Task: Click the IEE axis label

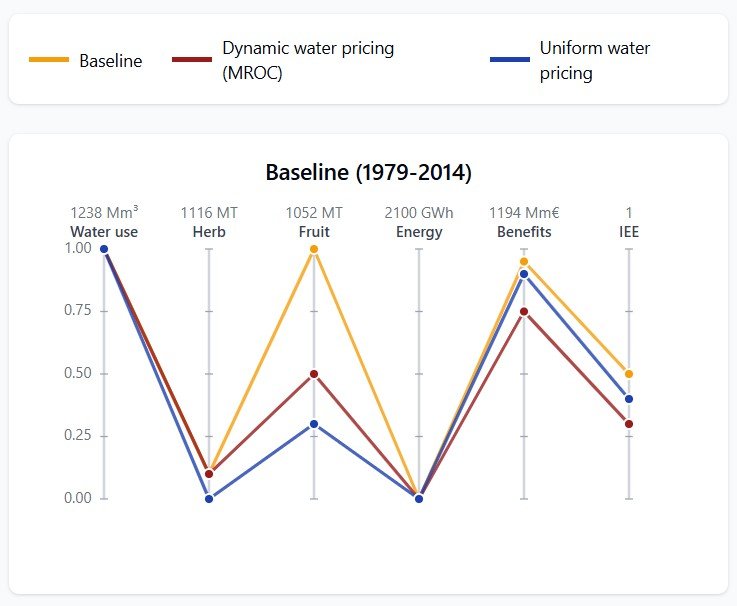Action: (629, 232)
